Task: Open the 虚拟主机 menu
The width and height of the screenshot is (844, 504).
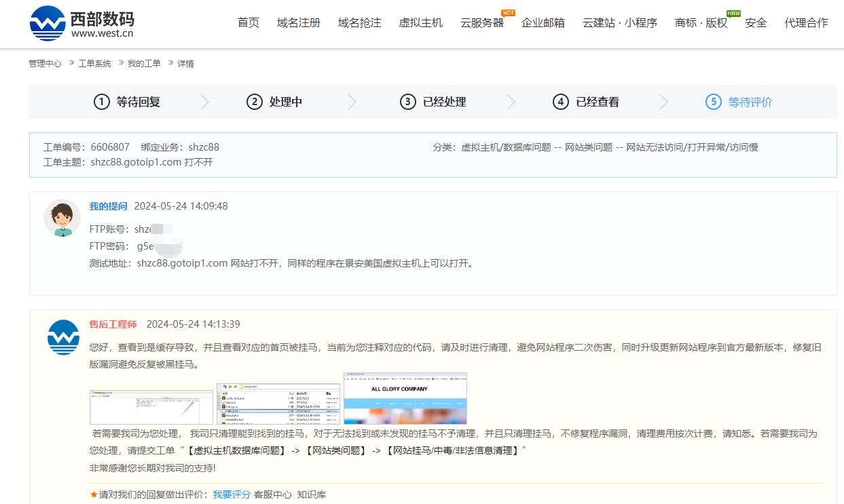Action: click(421, 23)
